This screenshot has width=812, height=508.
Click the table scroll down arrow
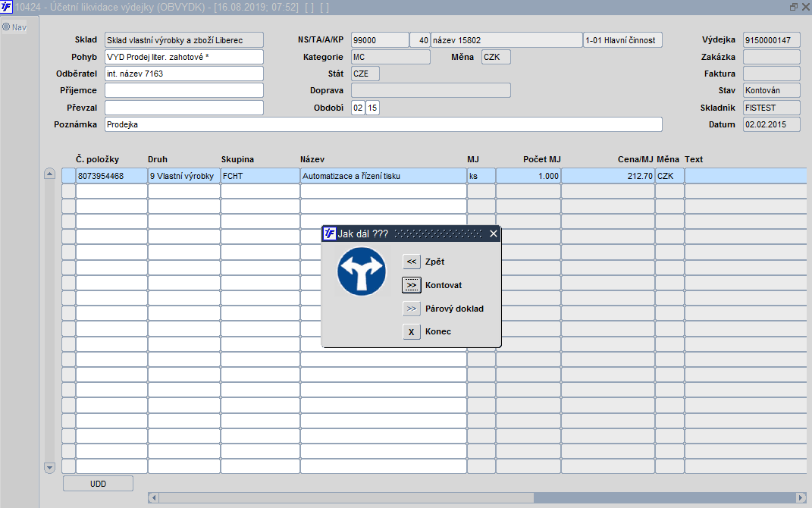point(50,468)
